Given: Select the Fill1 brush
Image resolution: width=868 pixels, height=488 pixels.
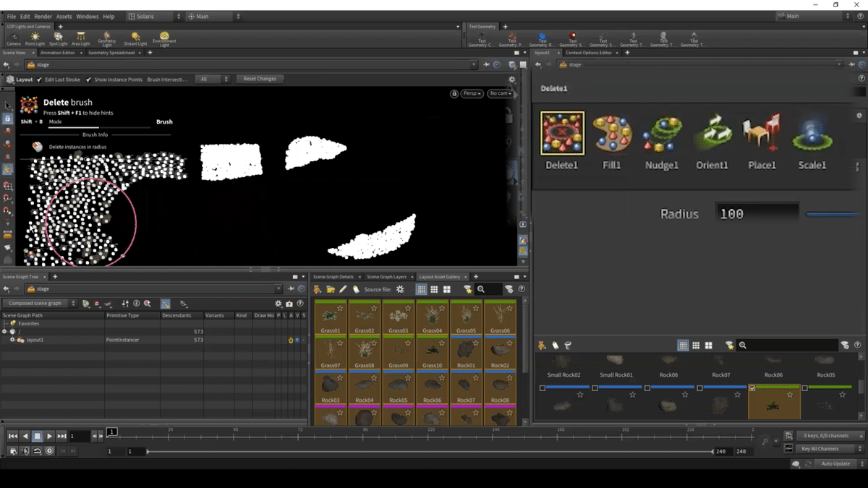Looking at the screenshot, I should (612, 133).
